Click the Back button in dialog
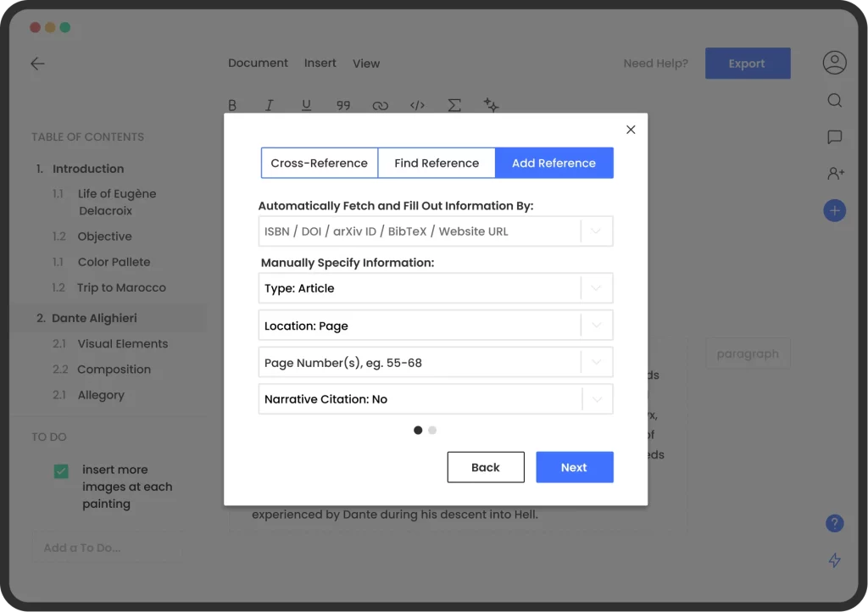 pos(486,467)
